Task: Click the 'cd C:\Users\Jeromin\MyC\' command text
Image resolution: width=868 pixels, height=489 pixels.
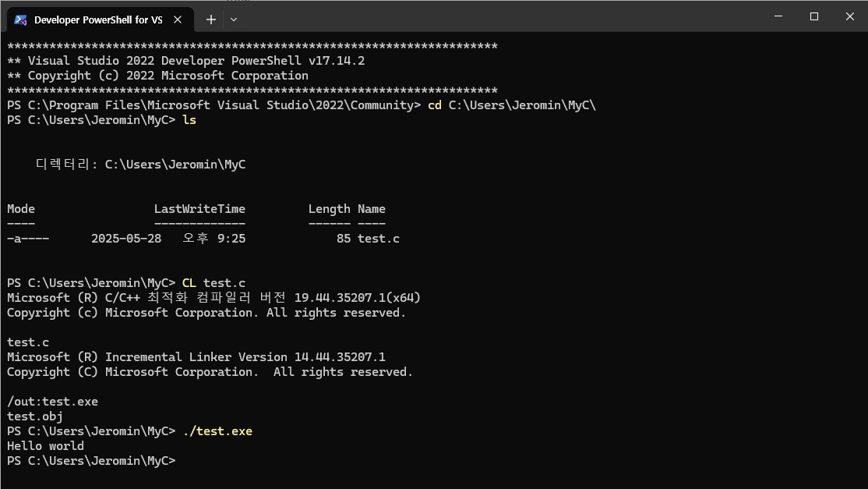Action: click(x=511, y=105)
